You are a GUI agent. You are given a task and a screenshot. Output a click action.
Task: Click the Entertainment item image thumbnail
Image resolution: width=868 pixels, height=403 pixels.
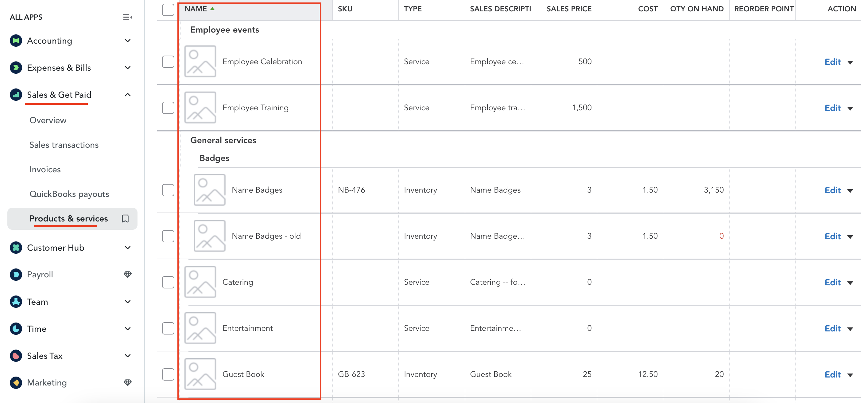(200, 328)
